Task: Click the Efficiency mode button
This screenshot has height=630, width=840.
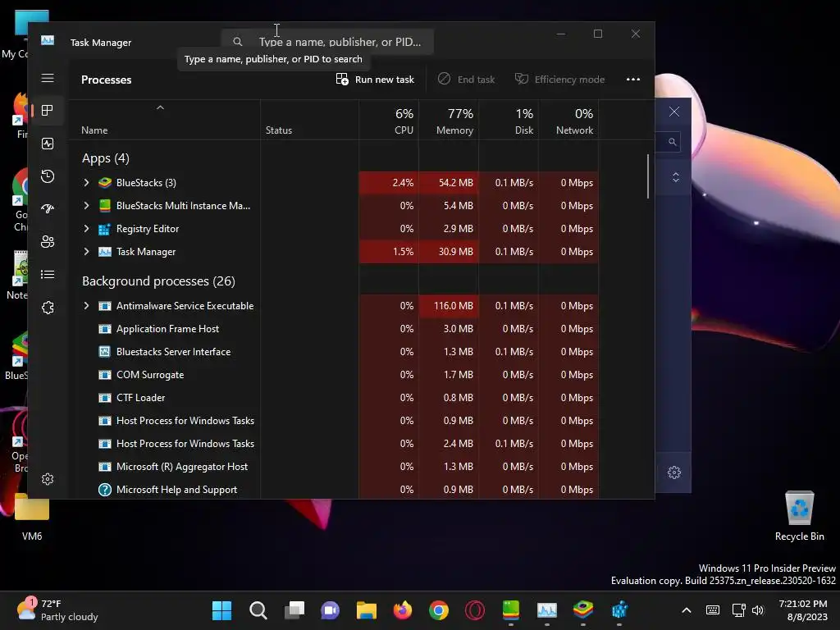Action: point(559,80)
